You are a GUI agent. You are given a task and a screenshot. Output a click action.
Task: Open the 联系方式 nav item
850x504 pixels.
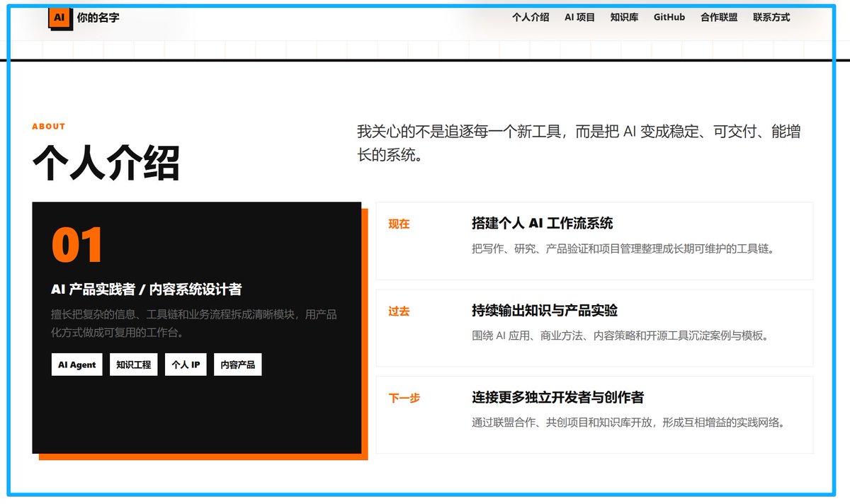[771, 18]
